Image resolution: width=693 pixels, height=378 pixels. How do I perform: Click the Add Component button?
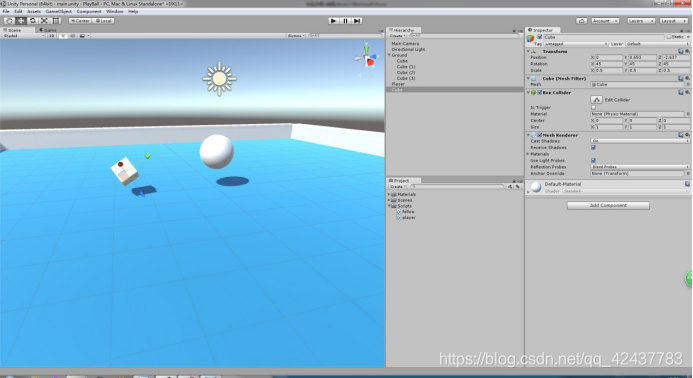[608, 206]
